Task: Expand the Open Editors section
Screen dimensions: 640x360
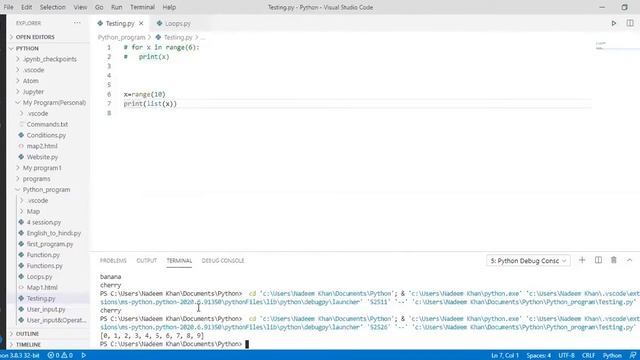Action: [35, 37]
